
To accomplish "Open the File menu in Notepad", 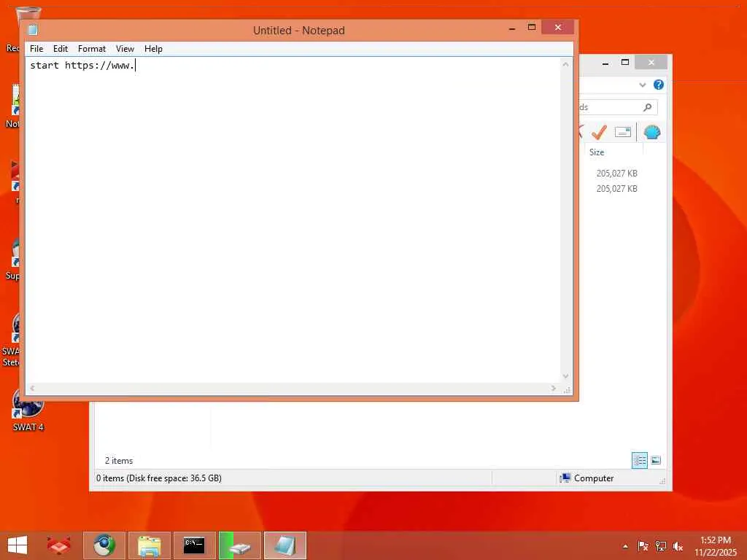I will [36, 49].
